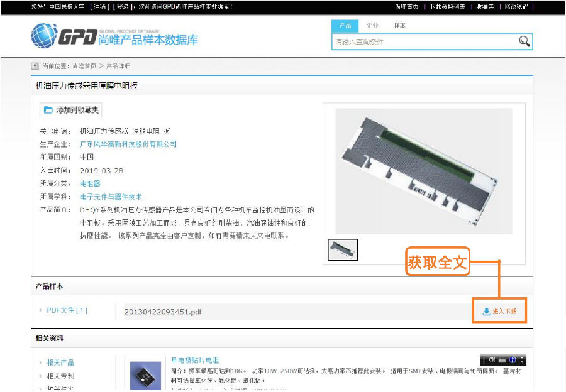Viewport: 566px width, 392px height.
Task: Select the small product thumbnail
Action: 343,249
